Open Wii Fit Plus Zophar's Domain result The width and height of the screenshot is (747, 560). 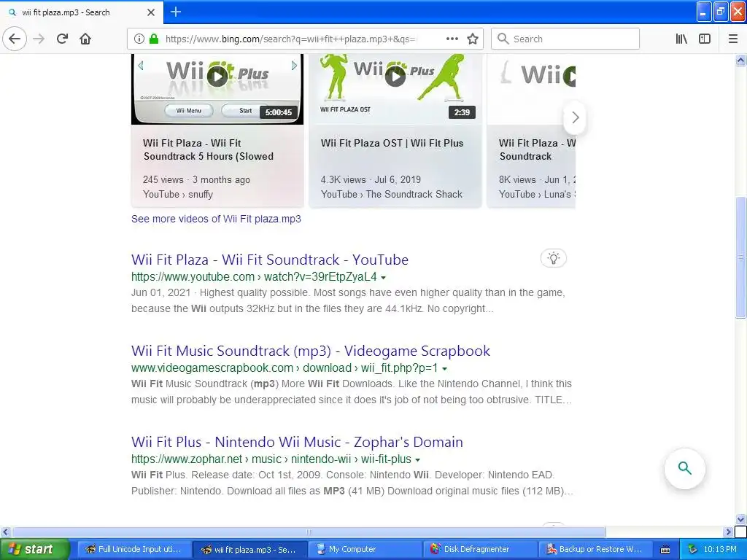(297, 442)
